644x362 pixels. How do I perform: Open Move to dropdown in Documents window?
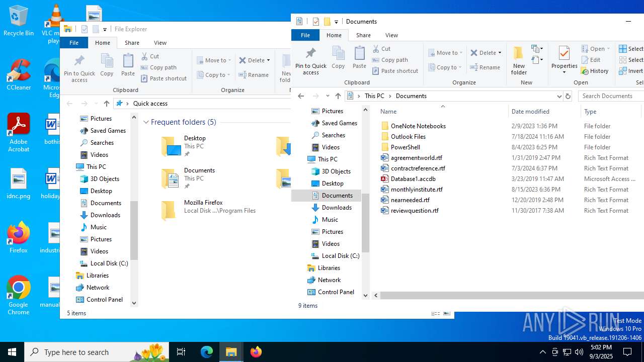(x=445, y=53)
